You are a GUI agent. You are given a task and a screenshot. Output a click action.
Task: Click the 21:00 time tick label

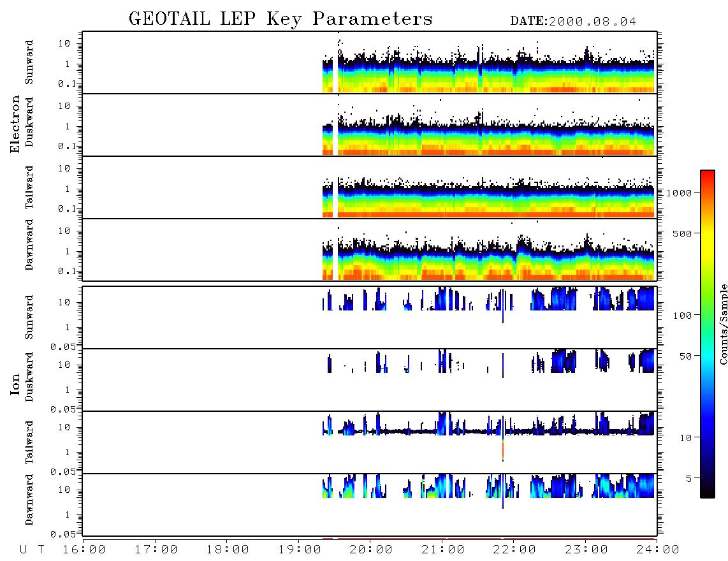tap(443, 550)
